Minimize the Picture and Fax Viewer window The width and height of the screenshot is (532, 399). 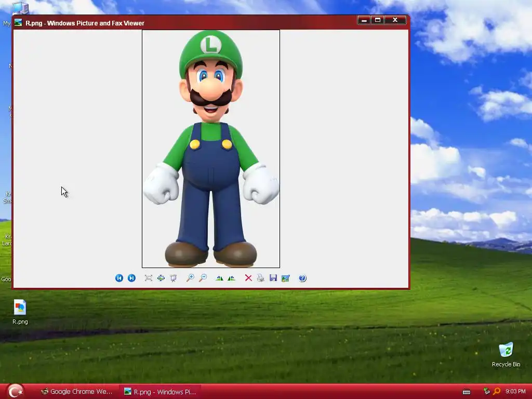pyautogui.click(x=364, y=20)
